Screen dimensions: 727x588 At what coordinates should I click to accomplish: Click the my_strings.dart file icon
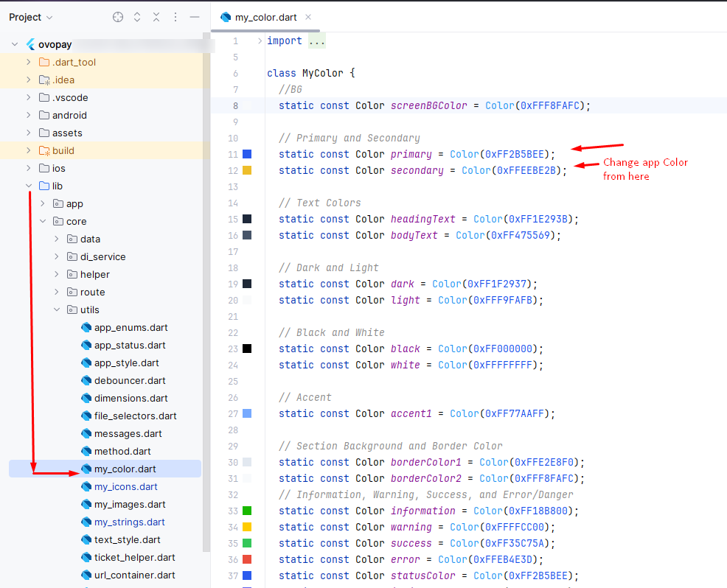point(86,522)
